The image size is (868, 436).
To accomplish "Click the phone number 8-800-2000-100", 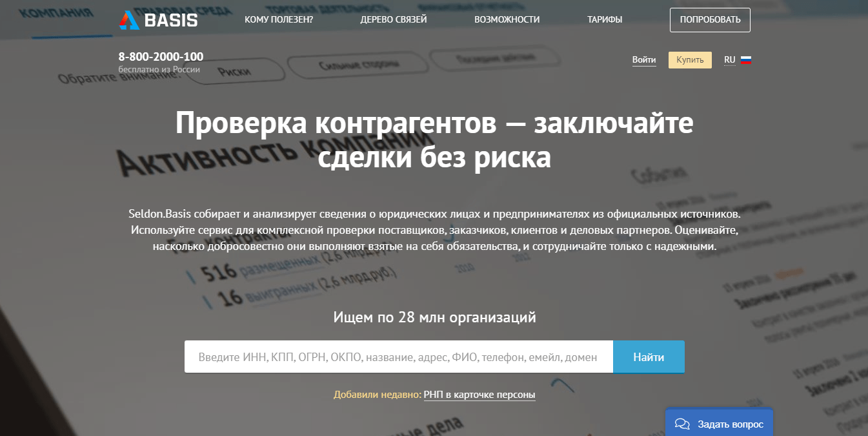I will pyautogui.click(x=161, y=57).
